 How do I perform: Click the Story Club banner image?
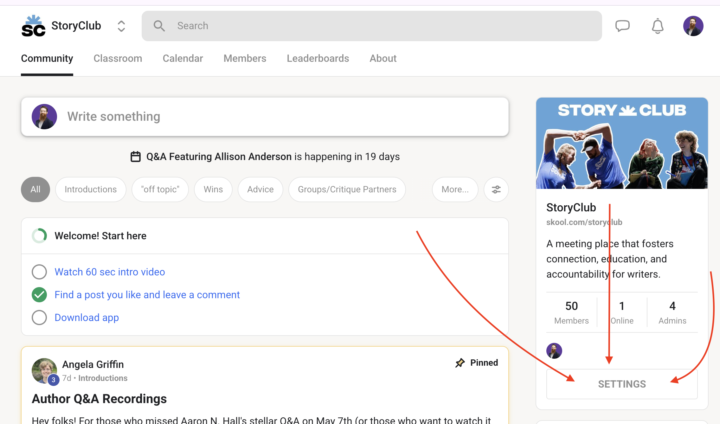click(622, 143)
